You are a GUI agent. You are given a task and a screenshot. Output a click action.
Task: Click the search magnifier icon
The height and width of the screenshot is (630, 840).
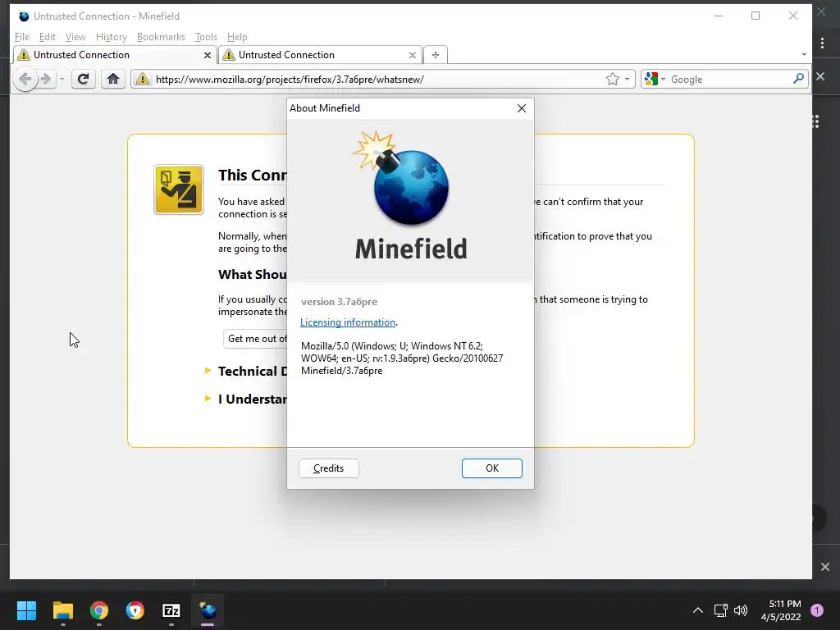click(x=798, y=79)
